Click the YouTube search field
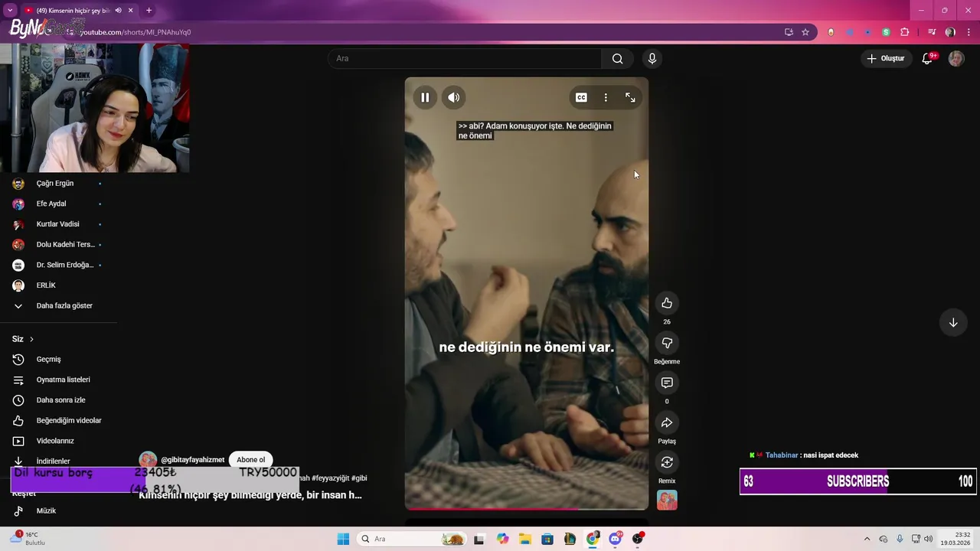 pyautogui.click(x=465, y=58)
